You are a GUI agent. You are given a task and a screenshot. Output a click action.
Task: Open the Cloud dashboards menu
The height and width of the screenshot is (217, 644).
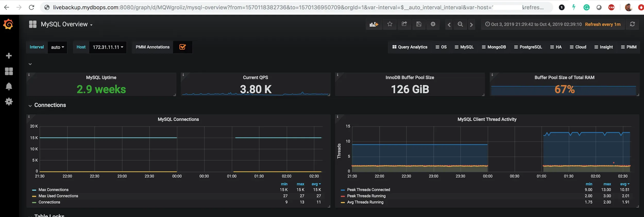point(578,47)
